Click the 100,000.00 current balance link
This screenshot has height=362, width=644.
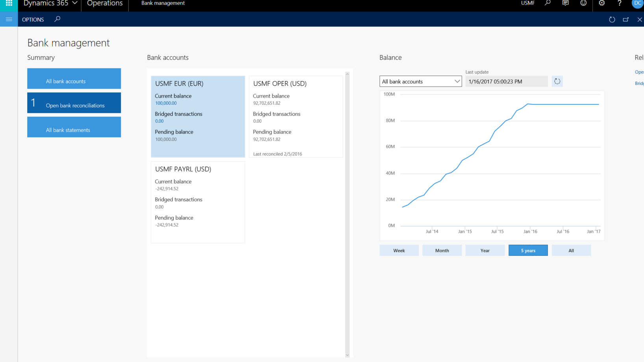(x=166, y=103)
